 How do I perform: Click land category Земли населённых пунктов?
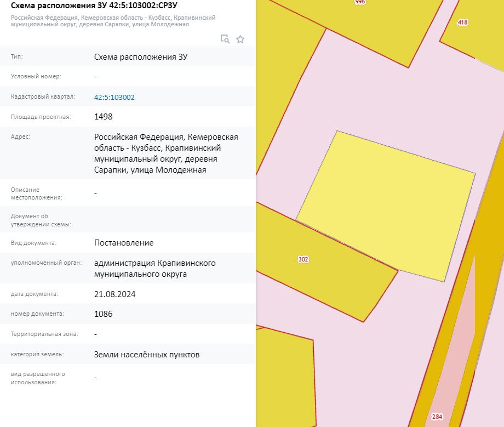147,354
